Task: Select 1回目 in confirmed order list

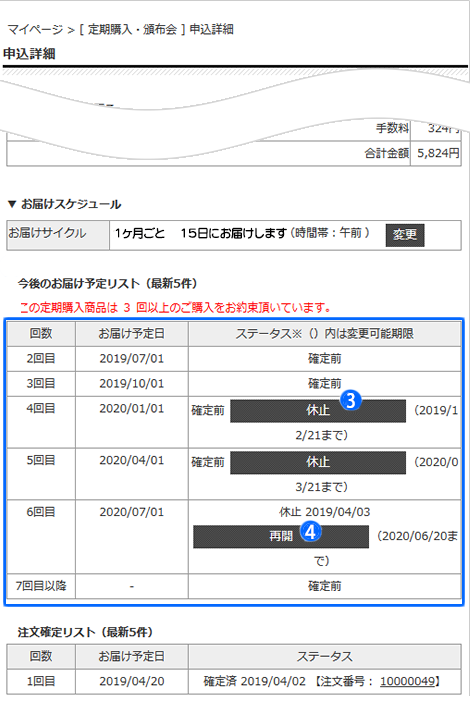Action: (x=41, y=681)
